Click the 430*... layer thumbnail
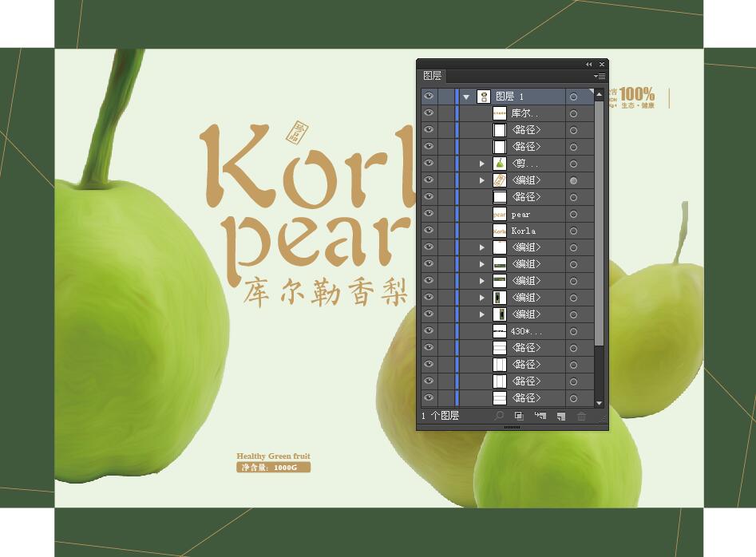Viewport: 756px width, 557px height. [500, 331]
